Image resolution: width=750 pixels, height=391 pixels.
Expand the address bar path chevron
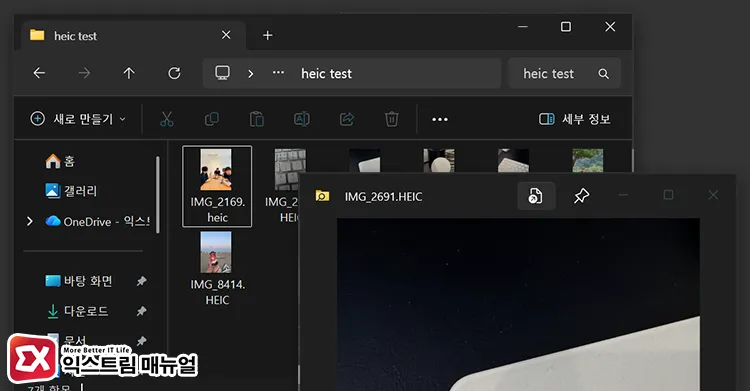pyautogui.click(x=251, y=74)
